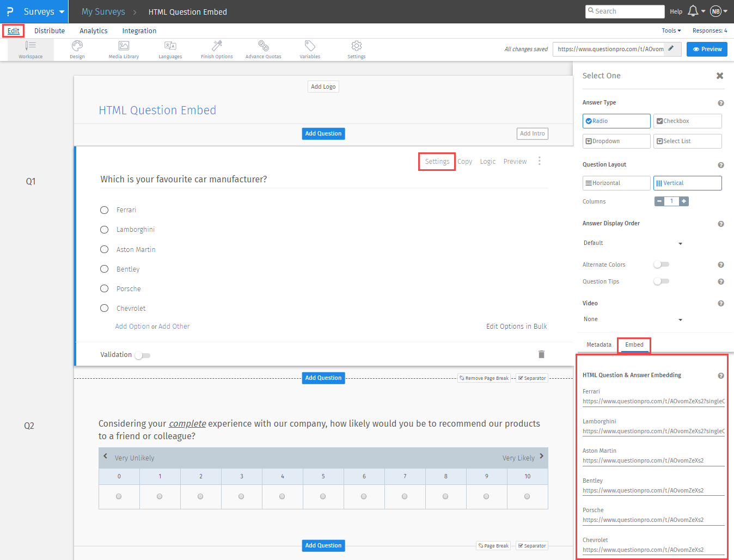The height and width of the screenshot is (560, 734).
Task: Click the Ferrari embed URL field
Action: [653, 402]
